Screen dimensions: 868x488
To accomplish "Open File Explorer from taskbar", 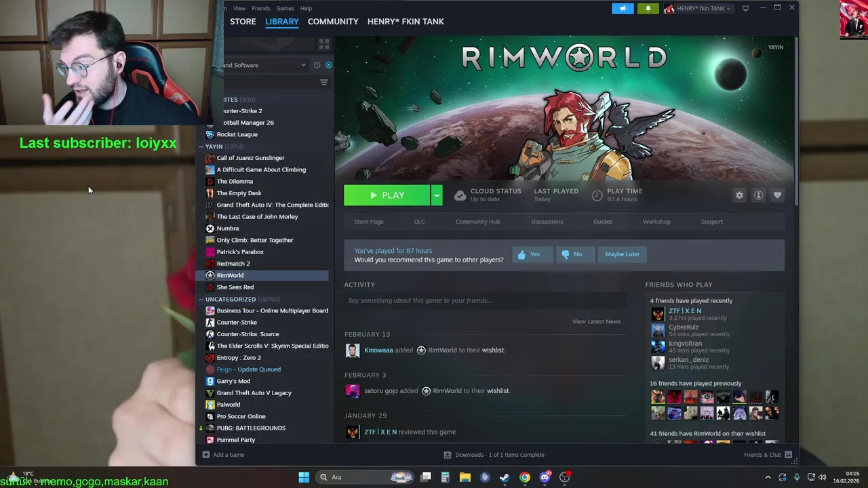I will (x=465, y=477).
